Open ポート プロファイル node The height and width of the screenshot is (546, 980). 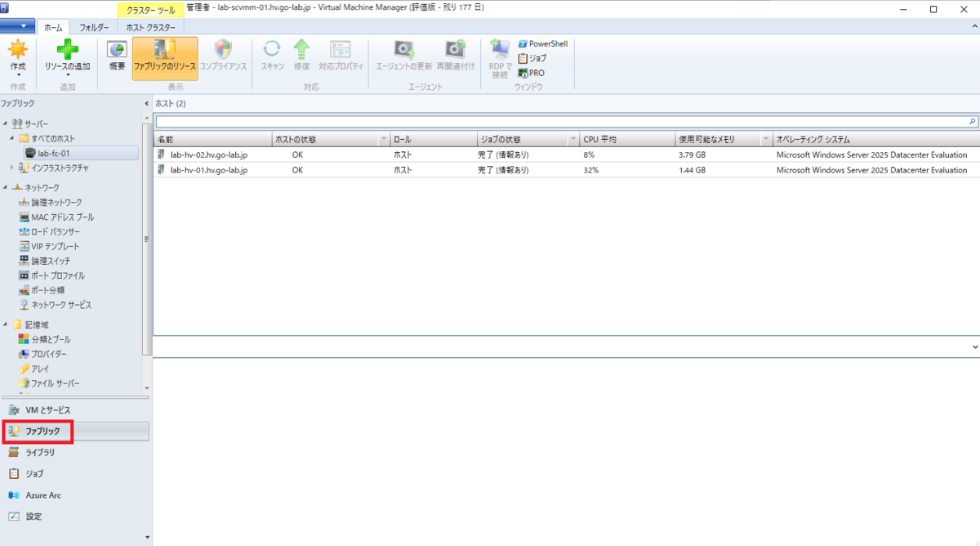pos(51,275)
